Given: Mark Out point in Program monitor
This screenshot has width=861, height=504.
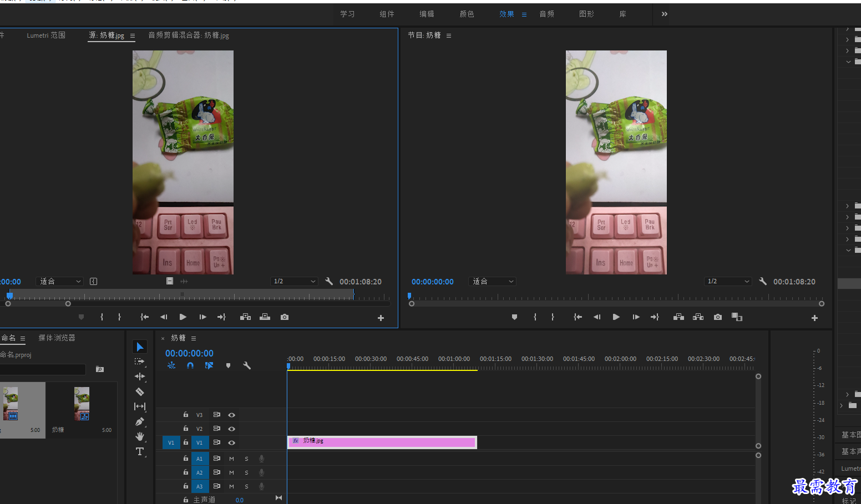Looking at the screenshot, I should [553, 317].
